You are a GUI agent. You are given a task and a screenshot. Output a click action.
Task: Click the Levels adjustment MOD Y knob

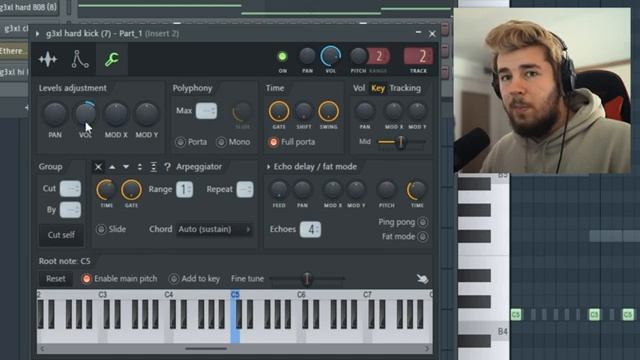click(147, 114)
